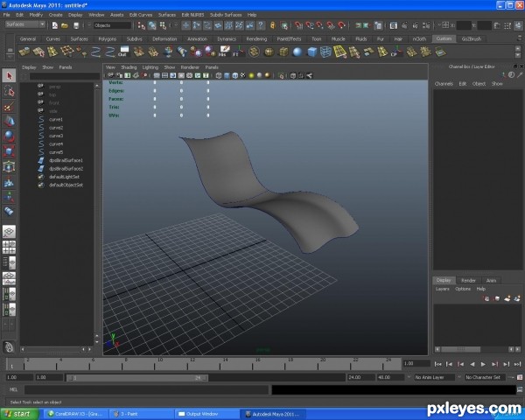Viewport: 525px width, 420px height.
Task: Click the play forwards button
Action: pyautogui.click(x=483, y=364)
